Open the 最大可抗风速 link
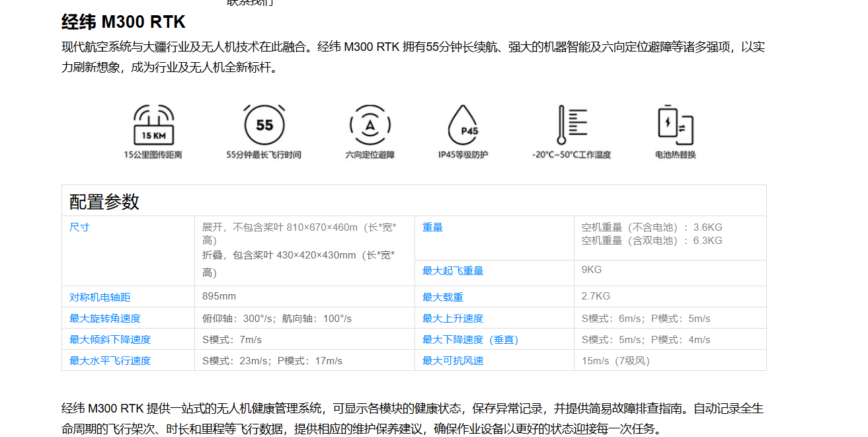 (453, 361)
